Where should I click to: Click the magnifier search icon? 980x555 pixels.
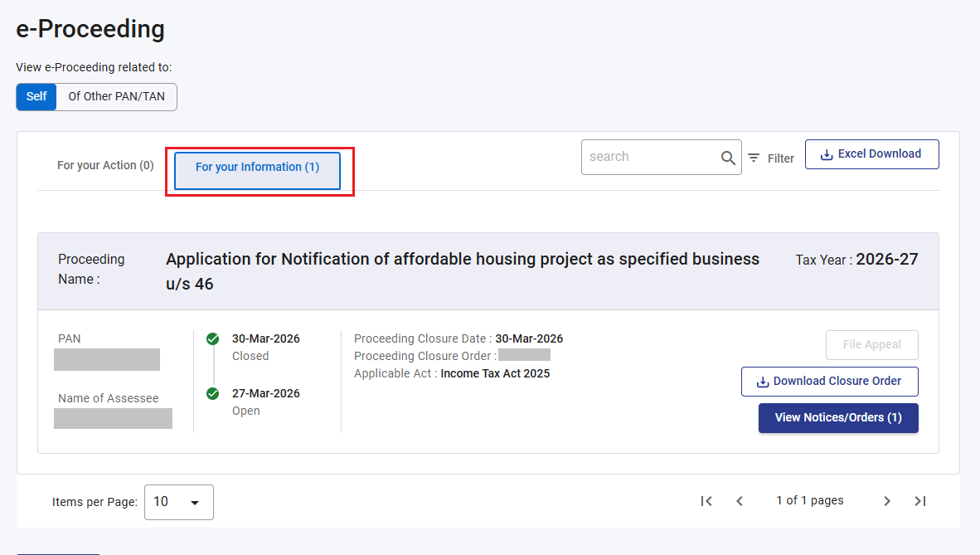click(727, 158)
